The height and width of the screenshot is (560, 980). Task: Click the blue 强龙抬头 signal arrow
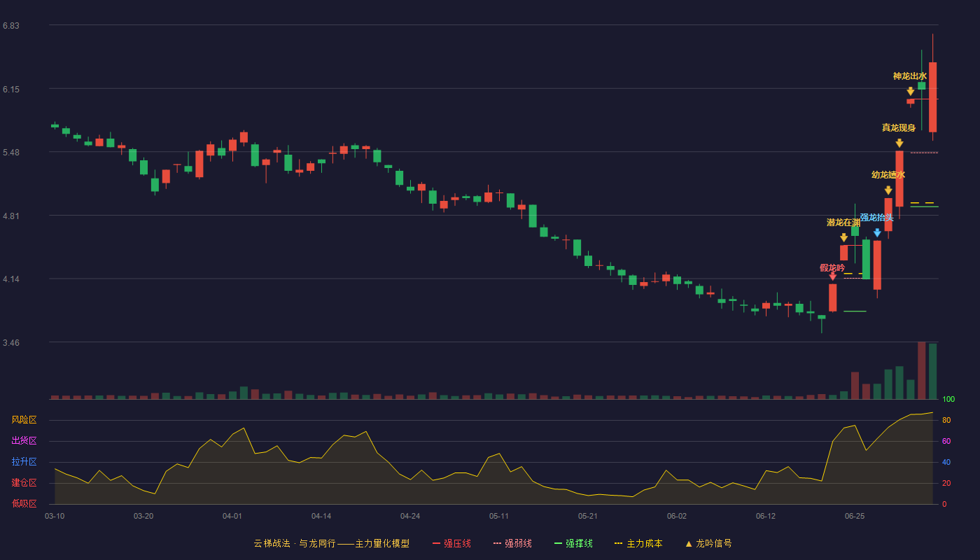coord(877,233)
